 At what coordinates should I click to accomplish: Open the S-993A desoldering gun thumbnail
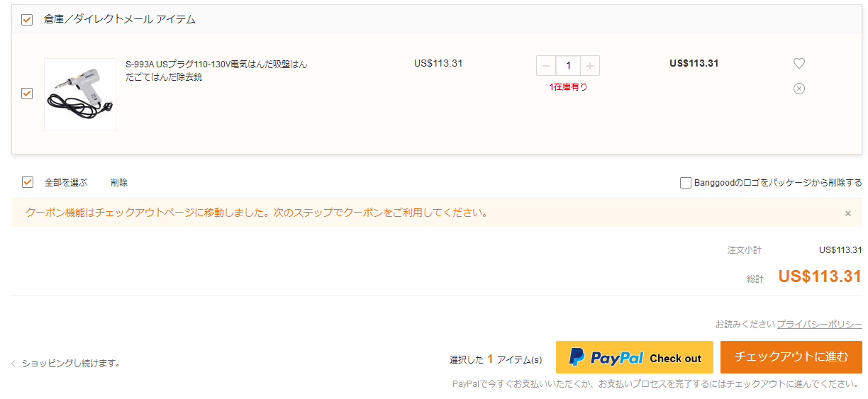coord(80,94)
